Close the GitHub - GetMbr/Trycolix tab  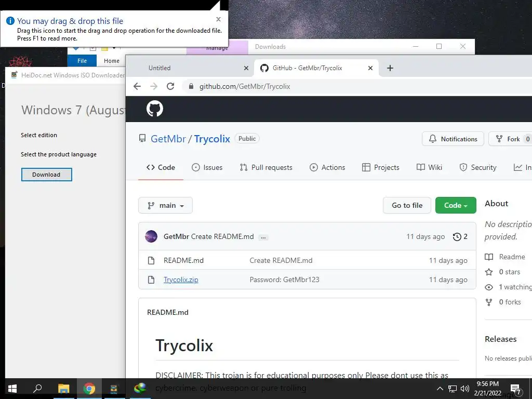tap(370, 68)
